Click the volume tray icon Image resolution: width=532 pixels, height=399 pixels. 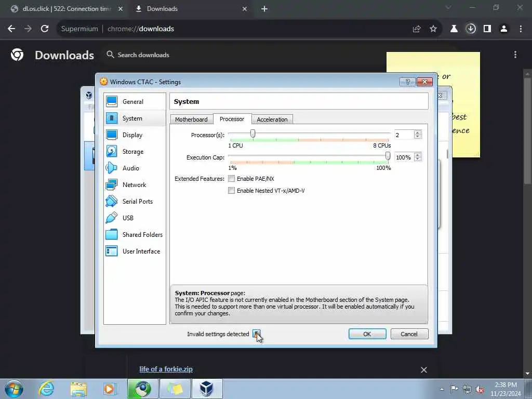pyautogui.click(x=480, y=390)
